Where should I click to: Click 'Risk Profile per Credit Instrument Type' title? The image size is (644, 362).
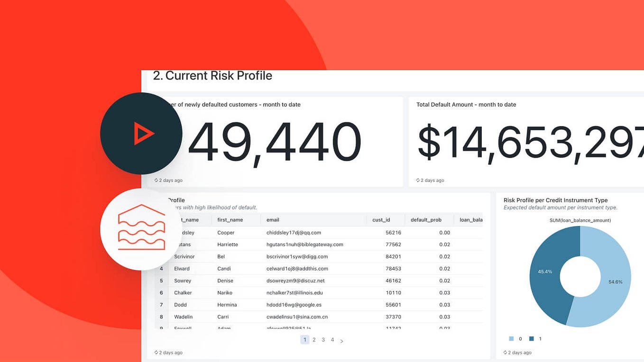[555, 200]
